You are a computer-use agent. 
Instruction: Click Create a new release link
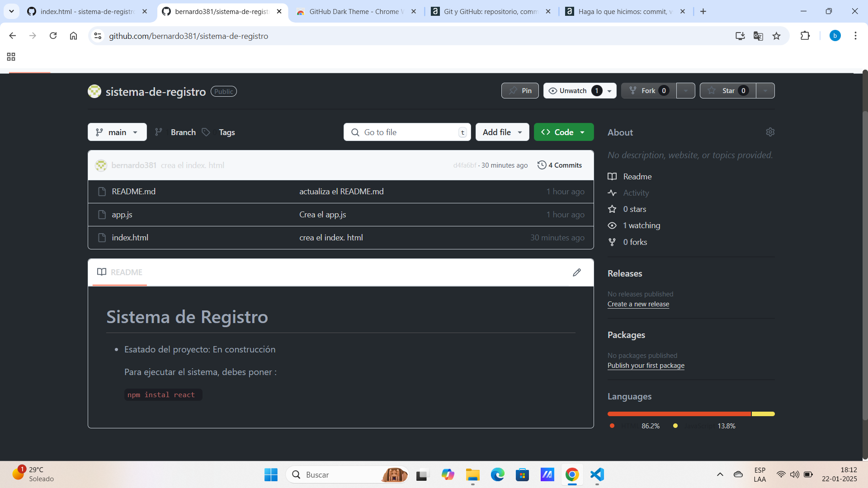[638, 304]
